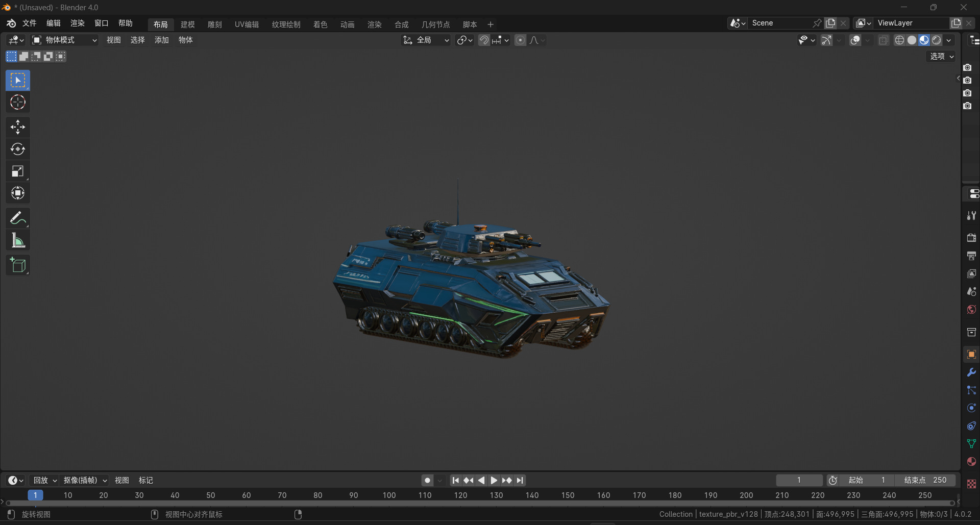The height and width of the screenshot is (525, 980).
Task: Switch to Wireframe viewport shading
Action: click(899, 40)
